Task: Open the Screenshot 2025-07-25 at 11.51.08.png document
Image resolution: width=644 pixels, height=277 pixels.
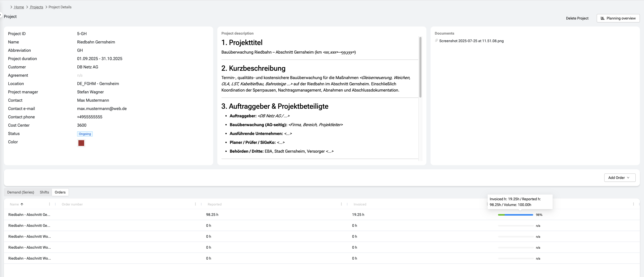Action: coord(471,41)
